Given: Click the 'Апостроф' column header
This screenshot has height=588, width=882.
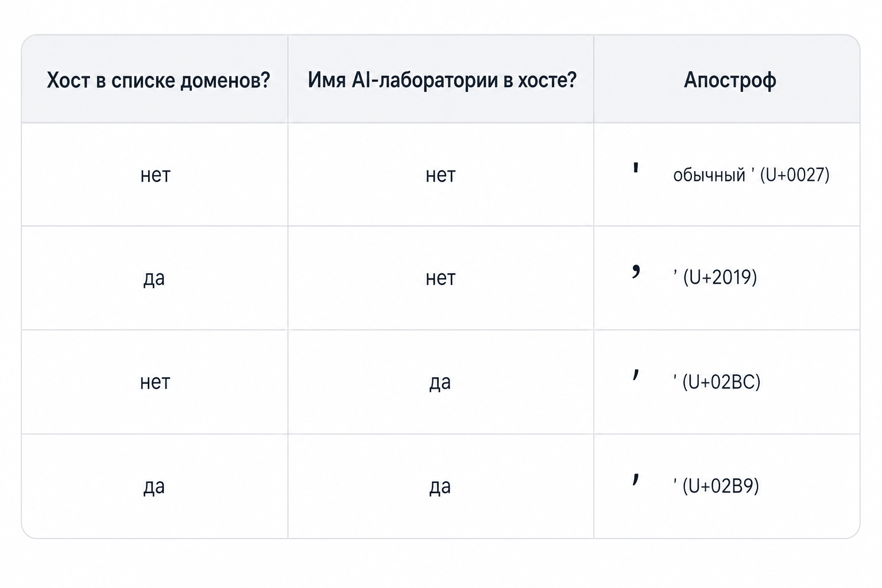Looking at the screenshot, I should [730, 80].
